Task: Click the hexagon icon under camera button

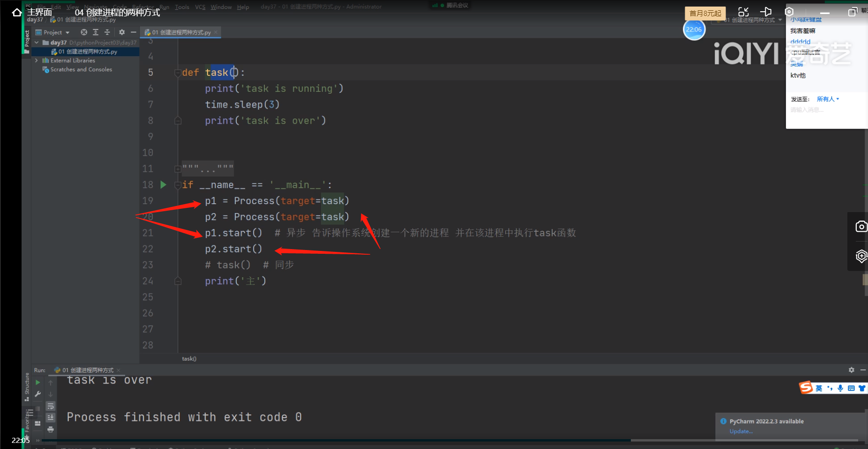Action: (861, 256)
